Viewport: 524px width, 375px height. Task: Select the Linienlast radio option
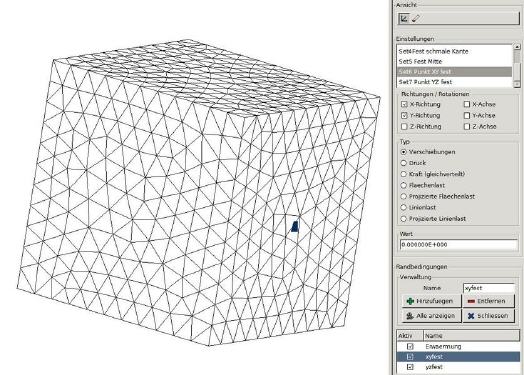404,207
